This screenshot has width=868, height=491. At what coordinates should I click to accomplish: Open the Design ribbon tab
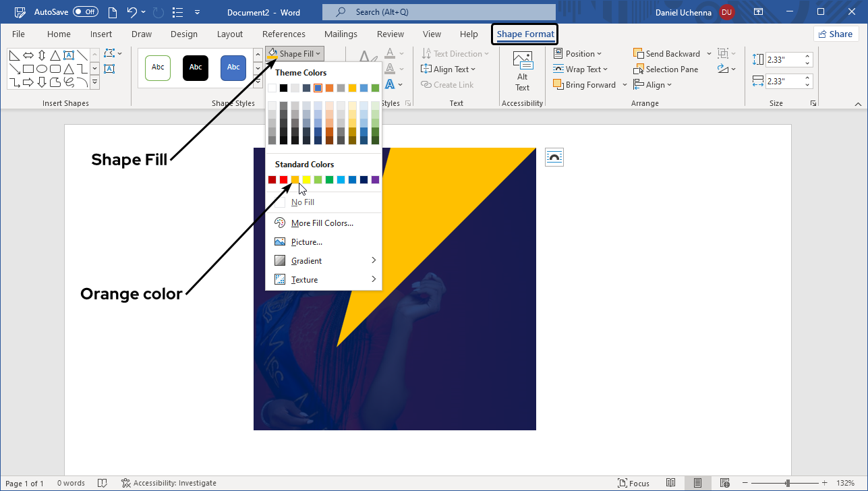point(184,34)
